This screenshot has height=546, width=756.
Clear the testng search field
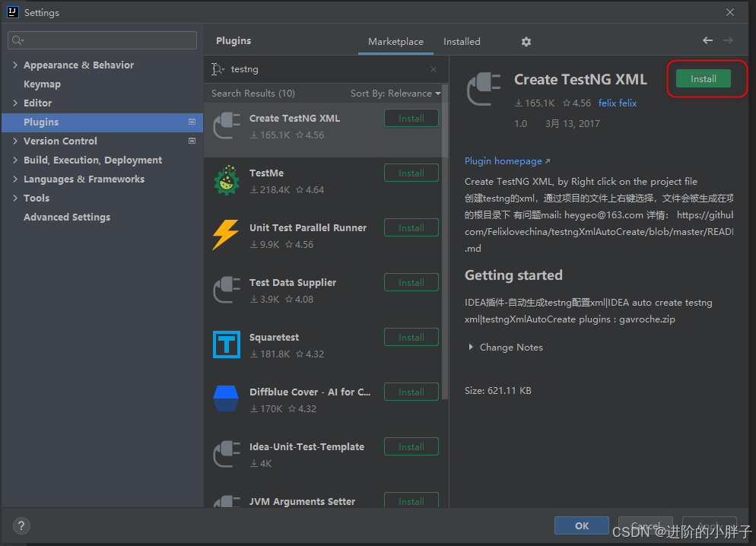[x=433, y=68]
